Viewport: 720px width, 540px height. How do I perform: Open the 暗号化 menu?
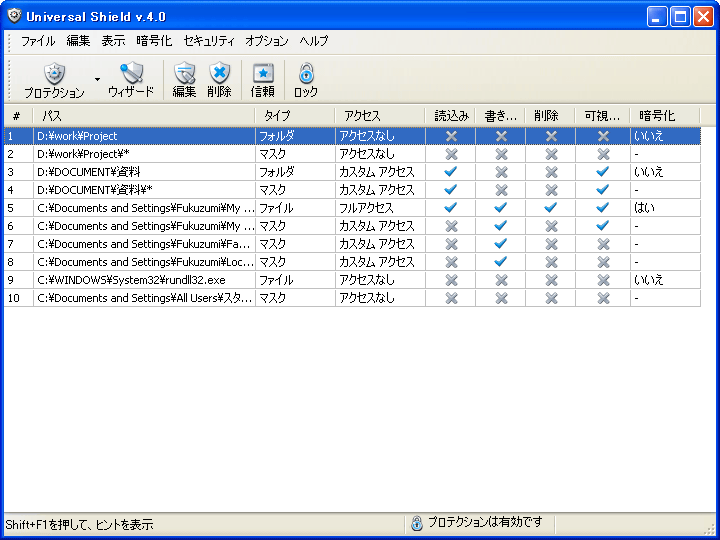point(154,41)
